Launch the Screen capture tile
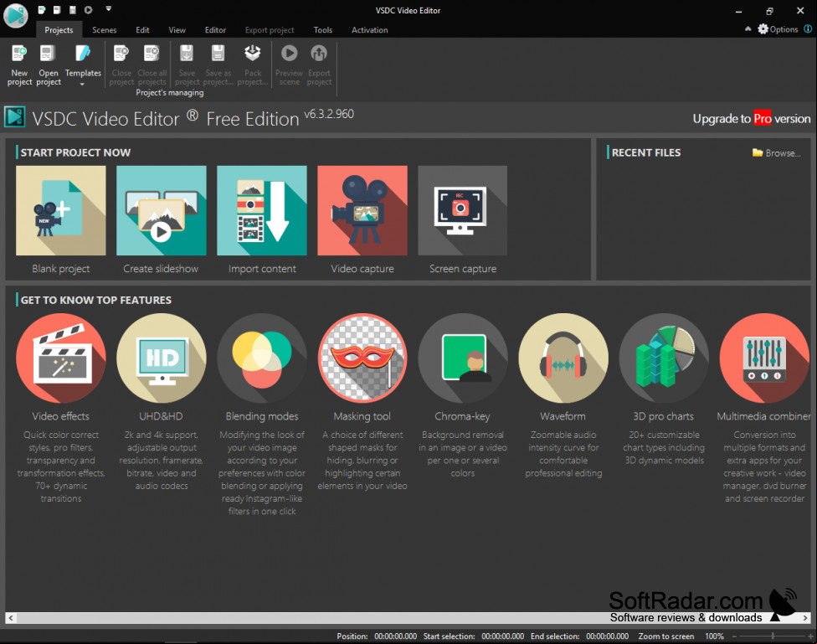 [463, 211]
